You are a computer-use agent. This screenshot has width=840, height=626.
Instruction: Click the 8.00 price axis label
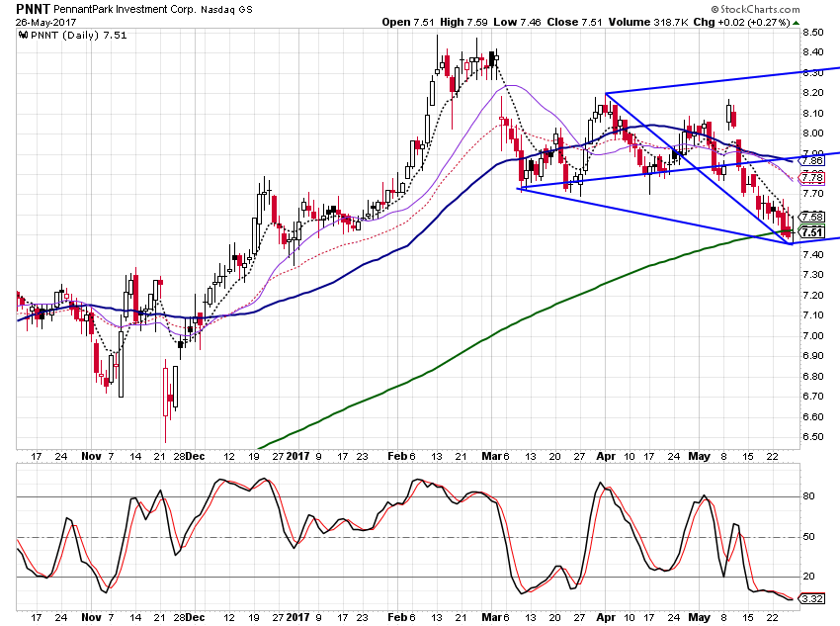point(813,134)
